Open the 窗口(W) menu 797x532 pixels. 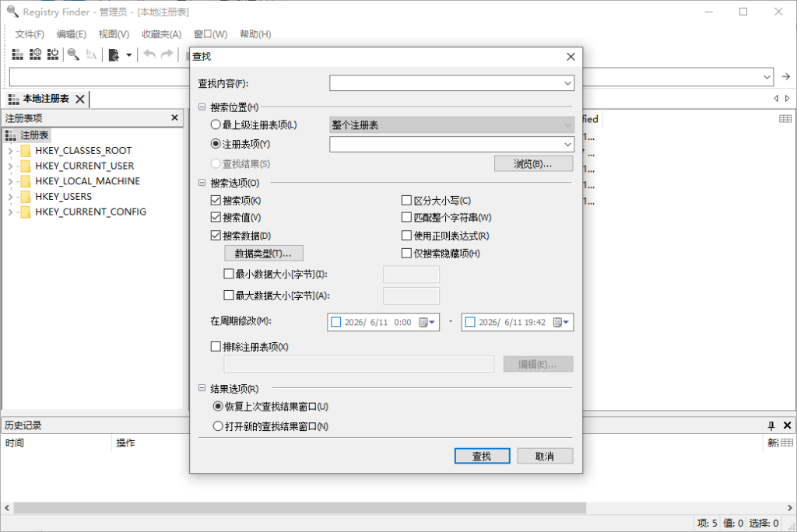click(x=210, y=34)
